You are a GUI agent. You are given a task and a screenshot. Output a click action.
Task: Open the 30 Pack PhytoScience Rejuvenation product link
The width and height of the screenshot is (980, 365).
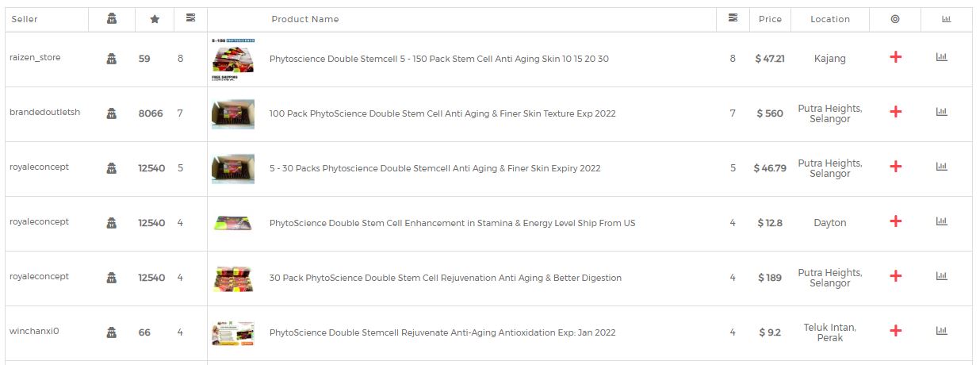445,278
